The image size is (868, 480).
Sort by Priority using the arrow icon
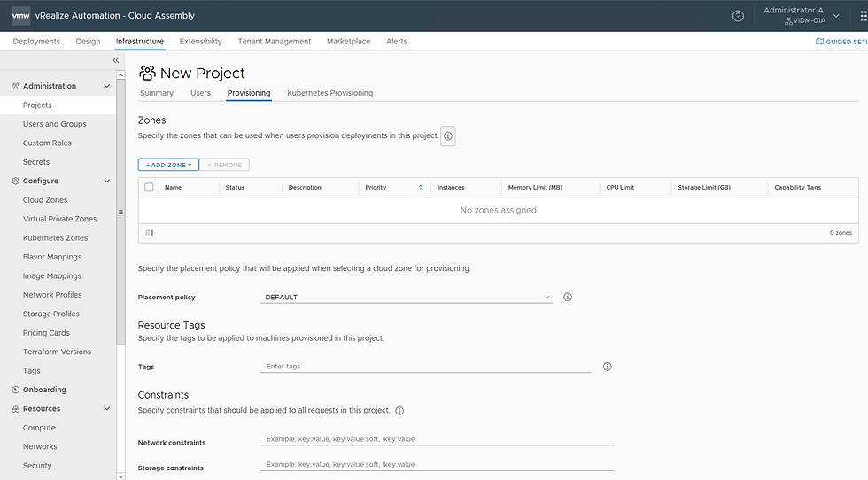click(x=421, y=187)
